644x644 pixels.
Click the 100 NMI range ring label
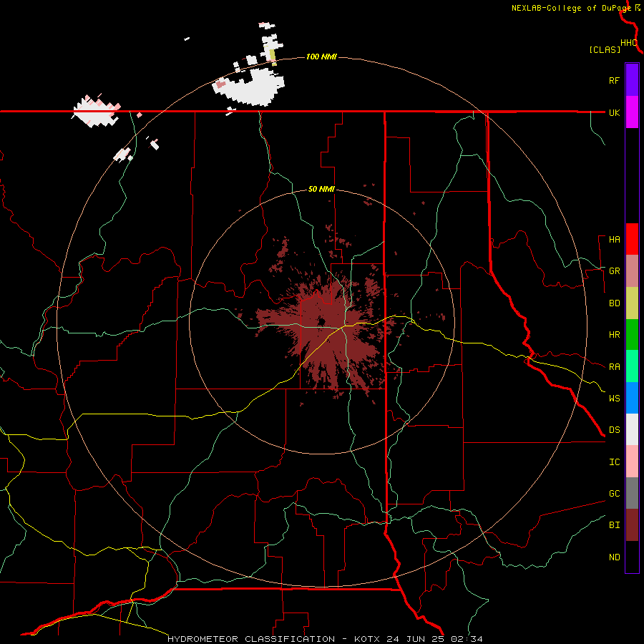[321, 57]
